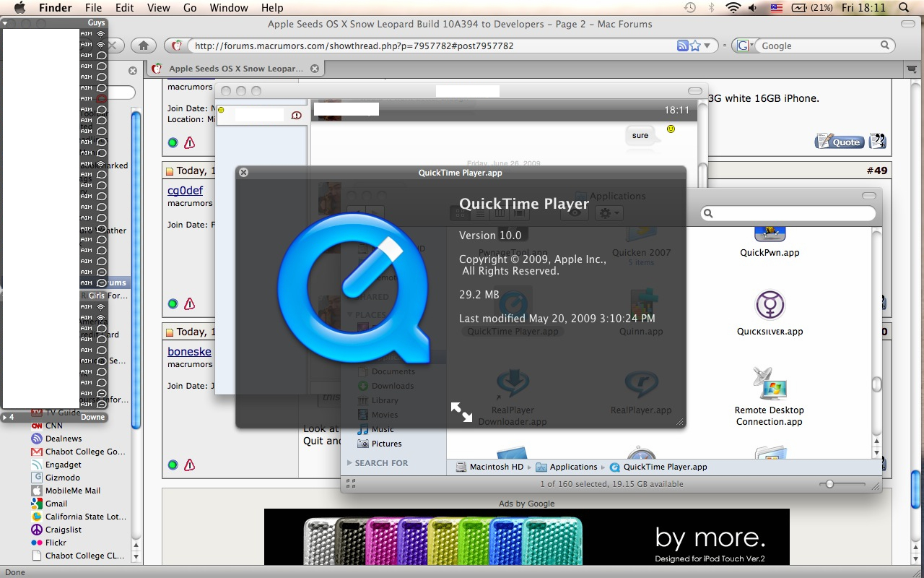The height and width of the screenshot is (578, 924).
Task: Click Macintosh HD in Finder path bar
Action: tap(489, 467)
